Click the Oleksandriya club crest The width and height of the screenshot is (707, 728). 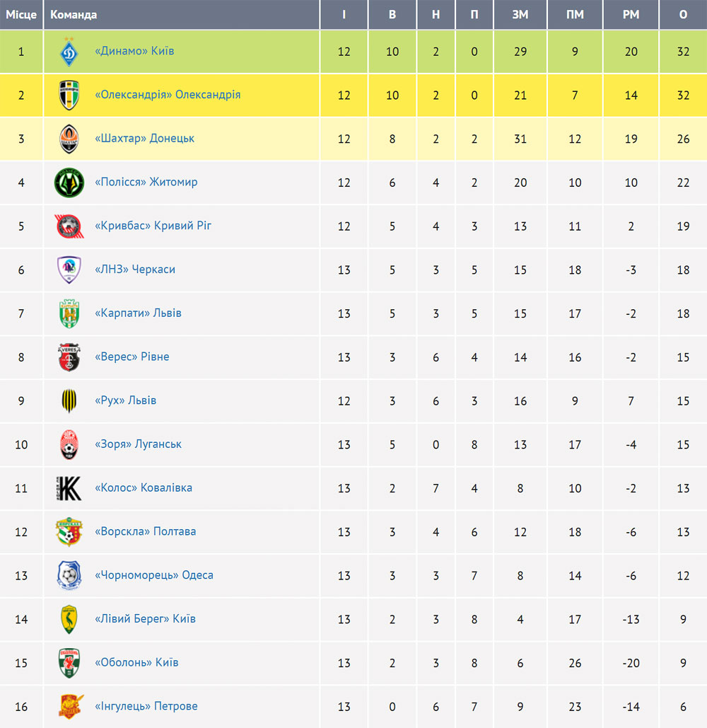click(69, 96)
